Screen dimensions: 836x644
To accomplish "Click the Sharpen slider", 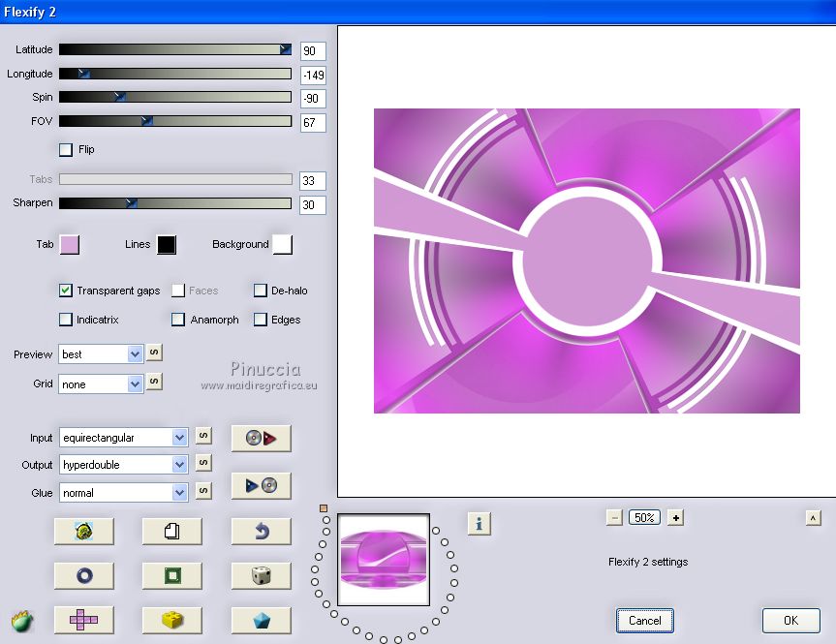I will click(x=175, y=203).
